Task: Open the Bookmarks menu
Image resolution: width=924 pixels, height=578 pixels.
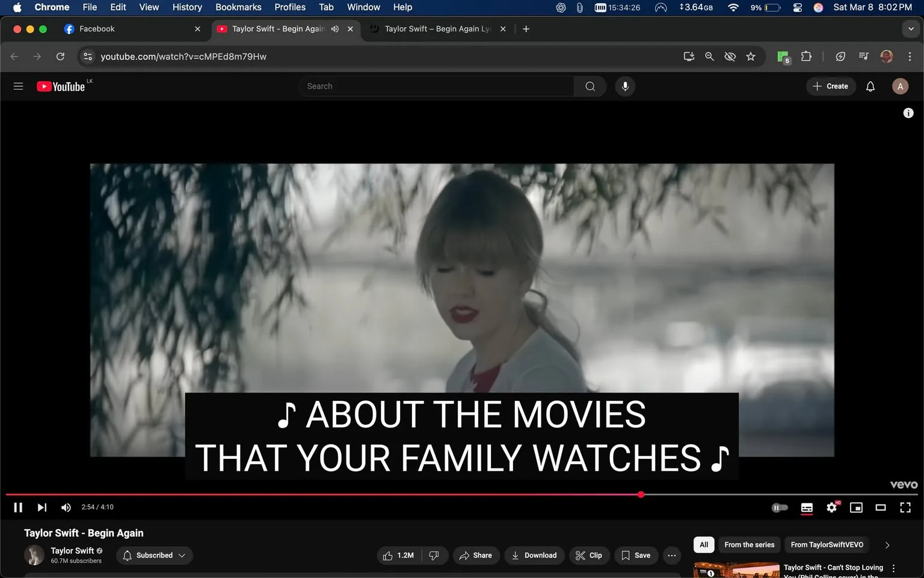Action: click(238, 7)
